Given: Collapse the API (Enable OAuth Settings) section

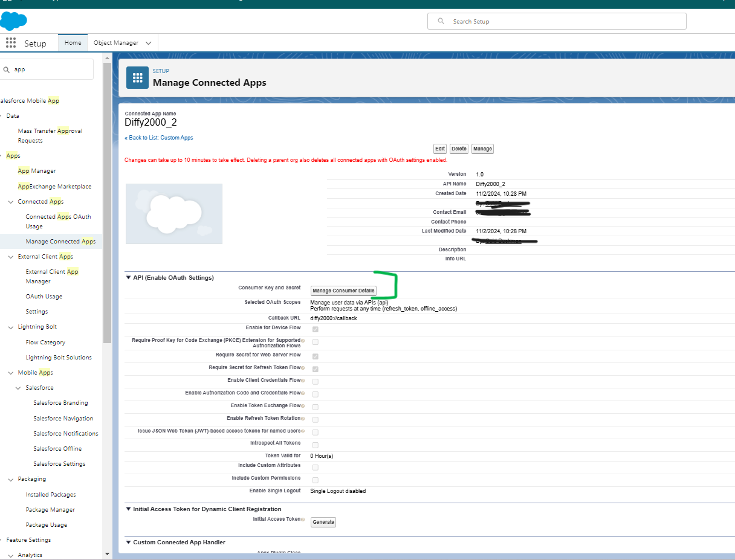Looking at the screenshot, I should [x=128, y=278].
